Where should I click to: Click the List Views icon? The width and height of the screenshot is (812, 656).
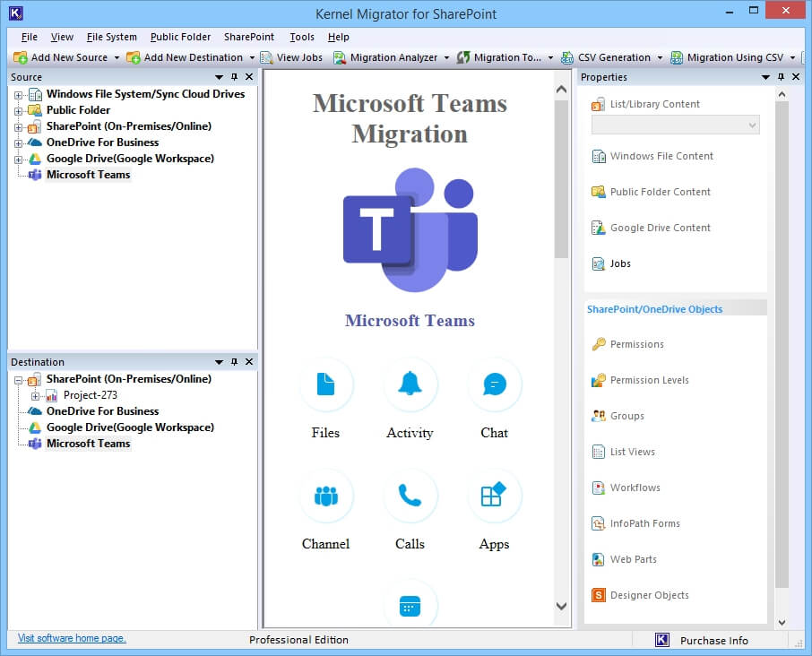pyautogui.click(x=598, y=452)
